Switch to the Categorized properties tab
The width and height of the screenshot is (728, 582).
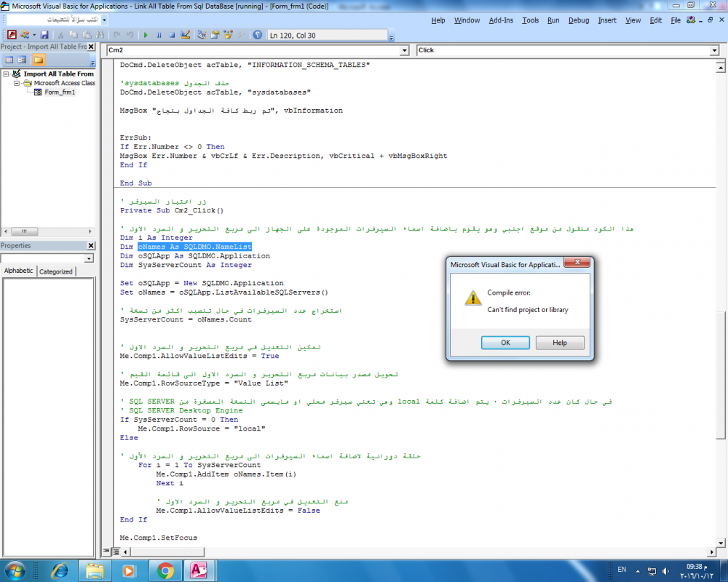[x=56, y=271]
